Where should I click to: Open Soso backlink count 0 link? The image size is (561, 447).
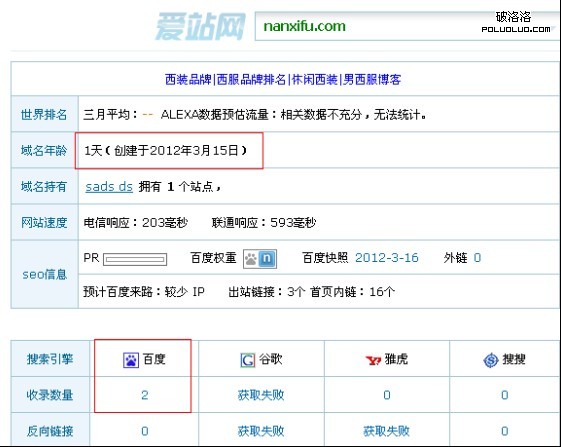coord(504,431)
